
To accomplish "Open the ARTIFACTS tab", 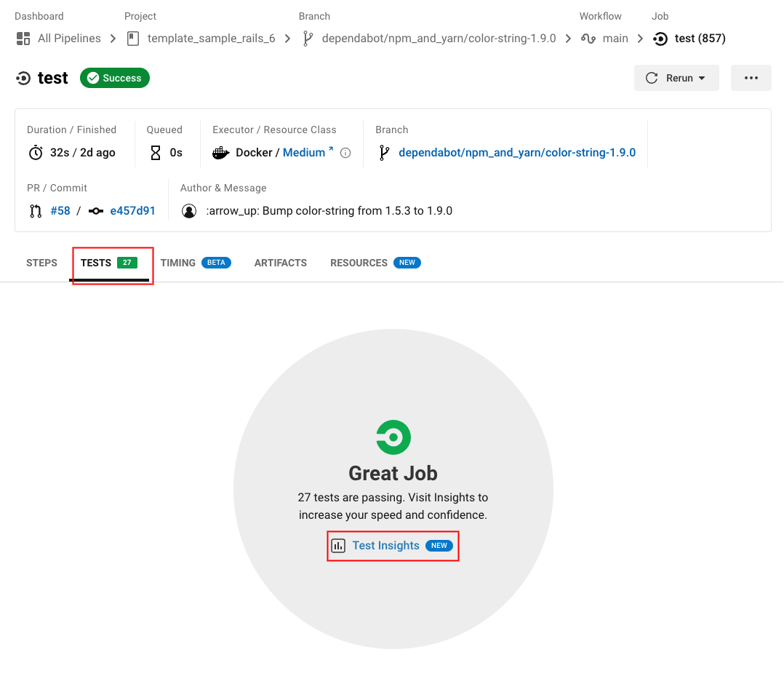I will click(281, 263).
